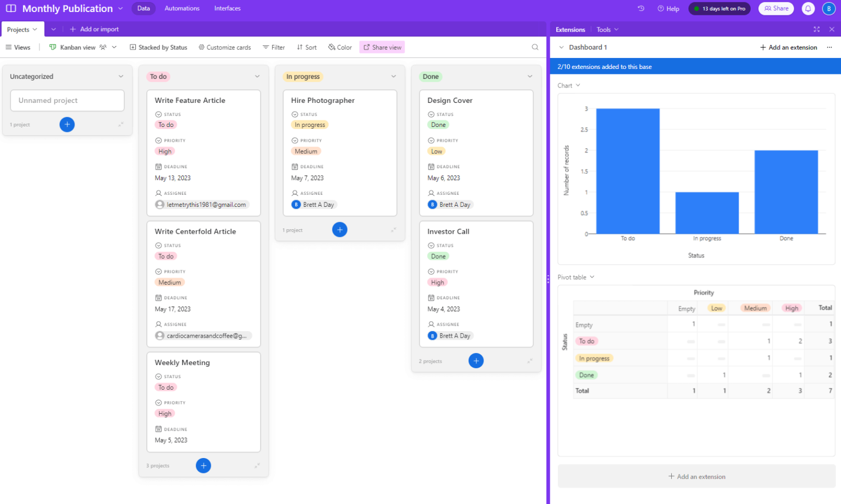This screenshot has height=504, width=841.
Task: Click the search icon in the view toolbar
Action: click(534, 47)
